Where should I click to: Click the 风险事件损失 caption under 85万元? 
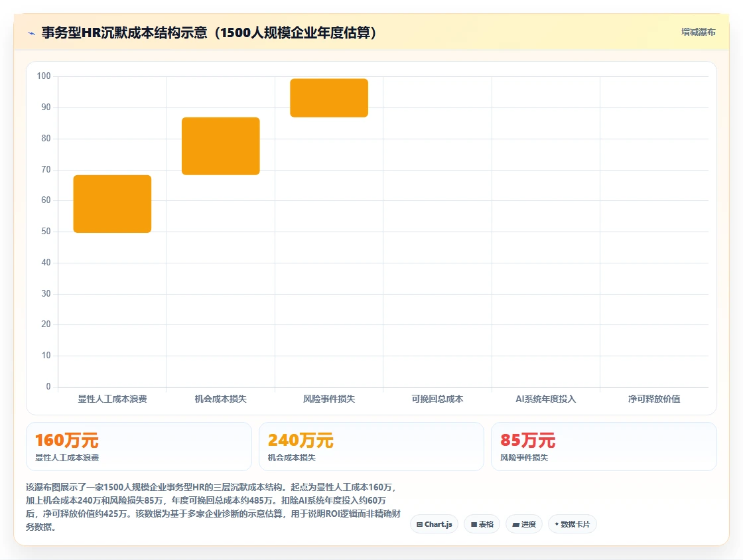click(524, 458)
